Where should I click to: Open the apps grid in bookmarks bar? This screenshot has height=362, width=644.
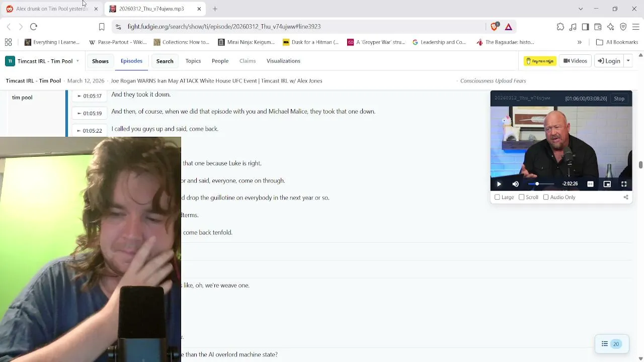click(8, 42)
